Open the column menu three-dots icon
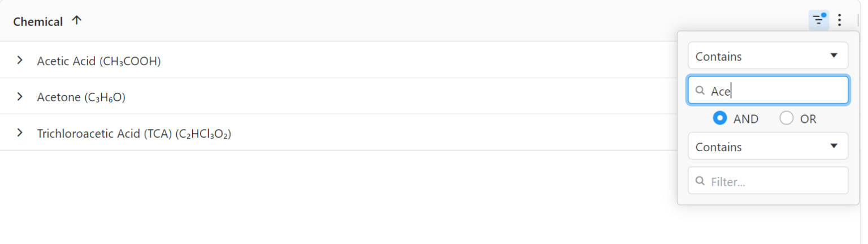The height and width of the screenshot is (244, 868). [x=840, y=20]
